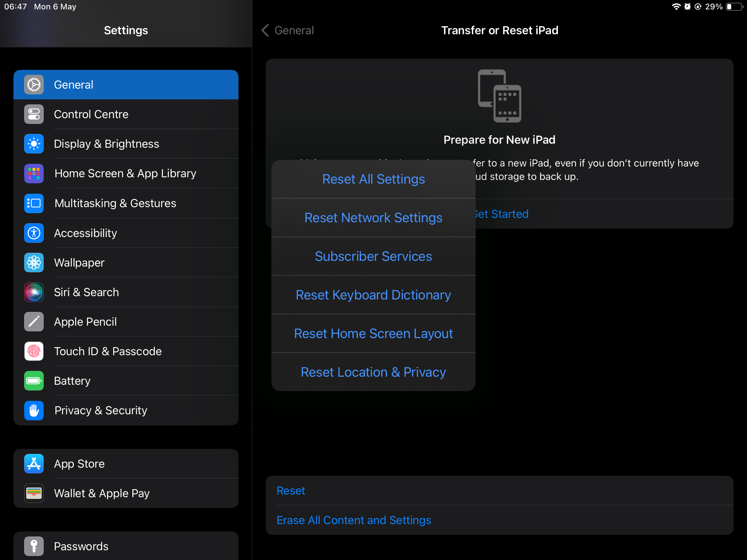Open the Control Centre settings icon
This screenshot has height=560, width=747.
(34, 114)
